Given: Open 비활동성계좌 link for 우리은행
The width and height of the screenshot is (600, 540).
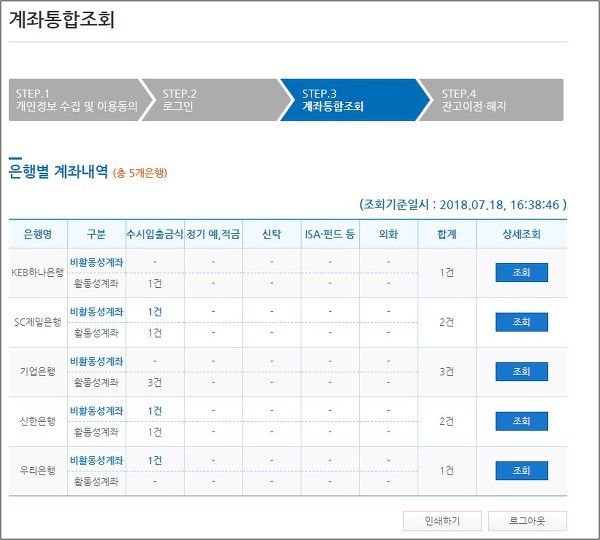Looking at the screenshot, I should [96, 460].
